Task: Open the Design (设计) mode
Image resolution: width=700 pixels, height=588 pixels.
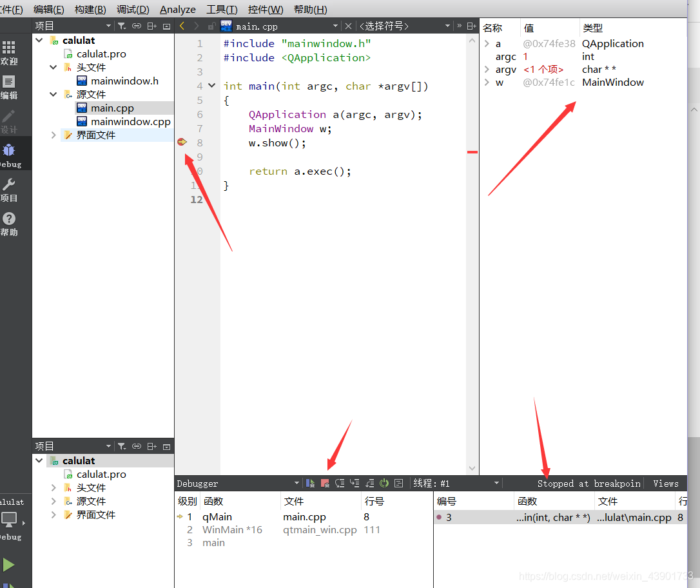Action: coord(9,121)
